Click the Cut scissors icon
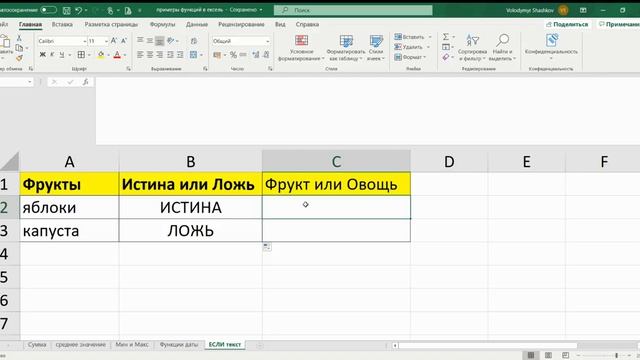 (x=19, y=38)
